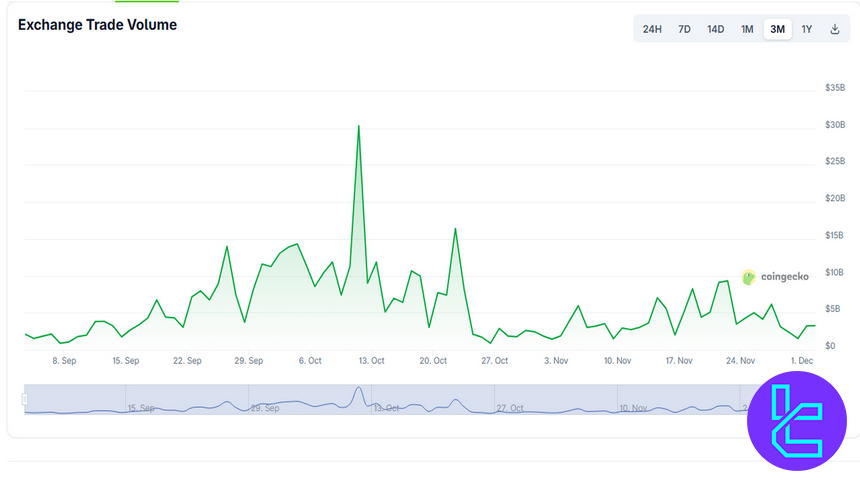
Task: Click the "$25B" axis label
Action: [835, 161]
